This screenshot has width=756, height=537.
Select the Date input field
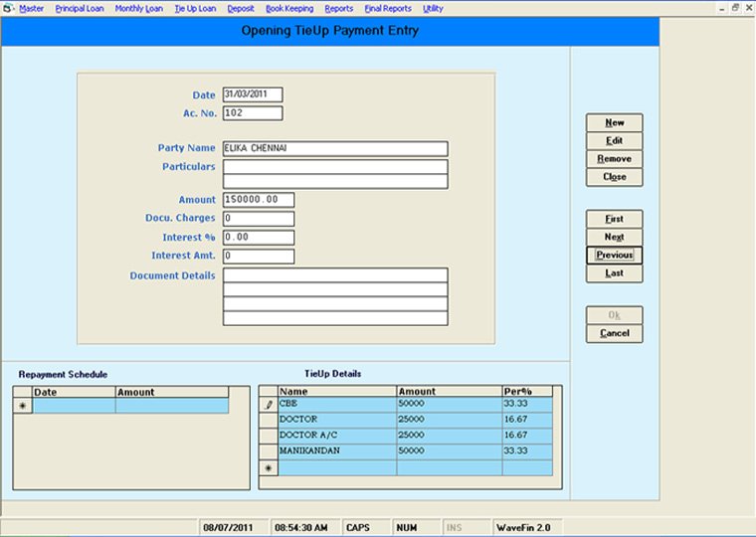pos(253,94)
